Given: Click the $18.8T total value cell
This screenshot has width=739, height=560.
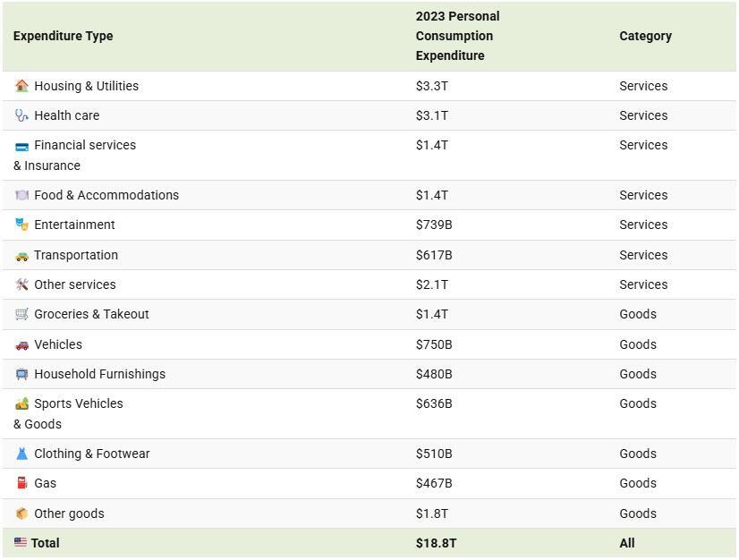Looking at the screenshot, I should point(436,543).
